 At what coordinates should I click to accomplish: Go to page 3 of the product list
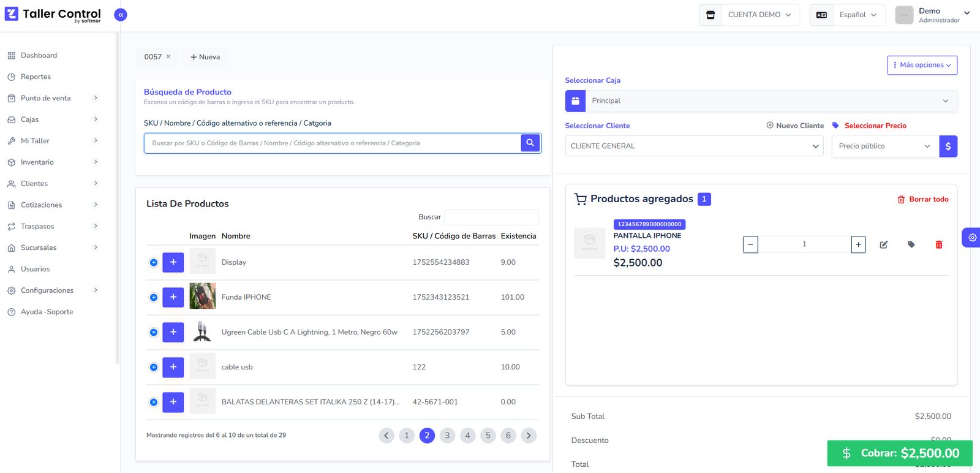[447, 436]
